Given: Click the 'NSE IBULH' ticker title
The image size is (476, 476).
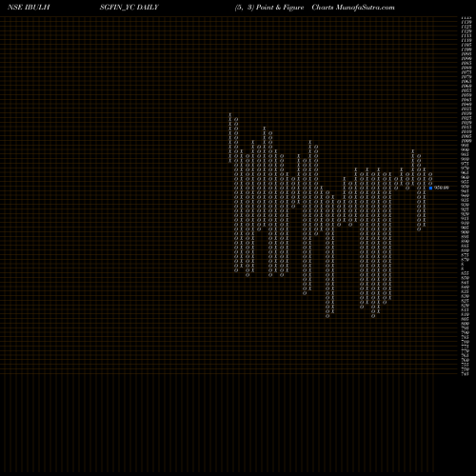Looking at the screenshot, I should [x=29, y=8].
